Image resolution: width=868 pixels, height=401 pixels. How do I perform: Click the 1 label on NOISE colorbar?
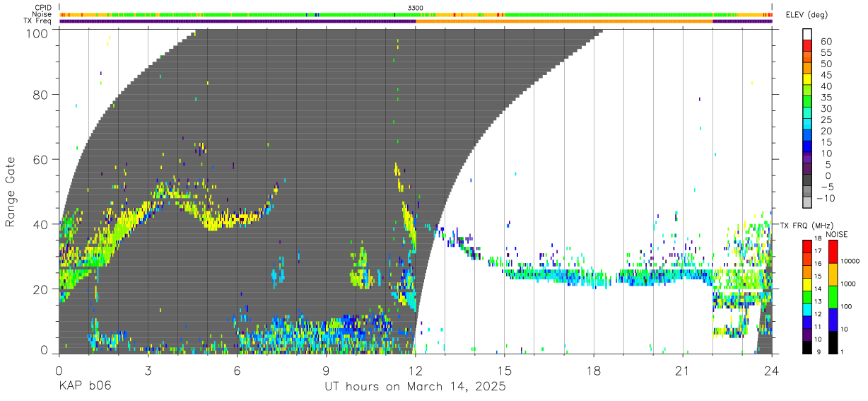[x=842, y=353]
